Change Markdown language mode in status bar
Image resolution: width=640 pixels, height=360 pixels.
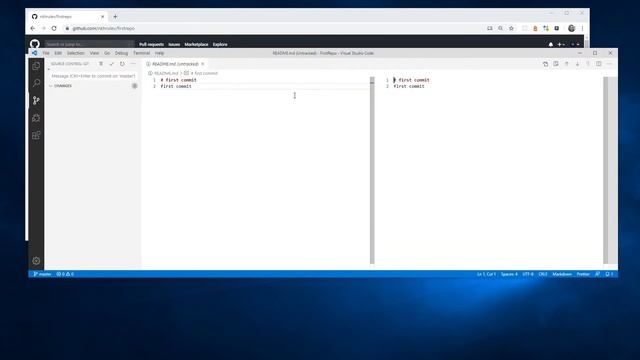coord(562,274)
